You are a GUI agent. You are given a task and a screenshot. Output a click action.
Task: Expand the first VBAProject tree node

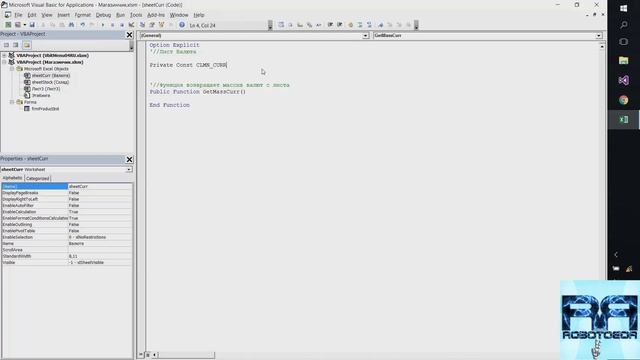4,55
